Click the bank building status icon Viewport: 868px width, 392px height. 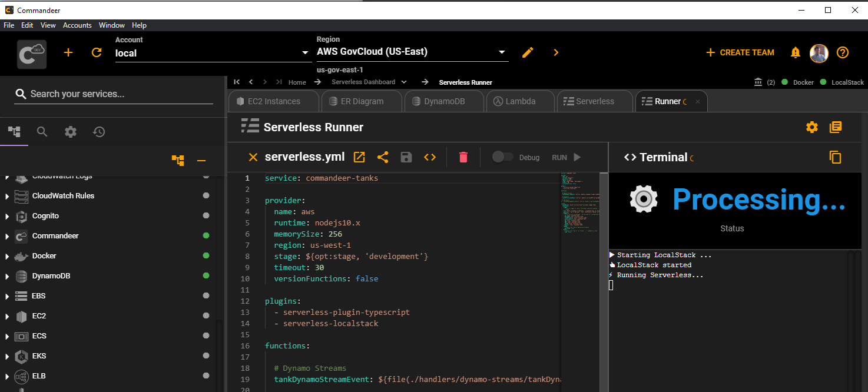[758, 82]
